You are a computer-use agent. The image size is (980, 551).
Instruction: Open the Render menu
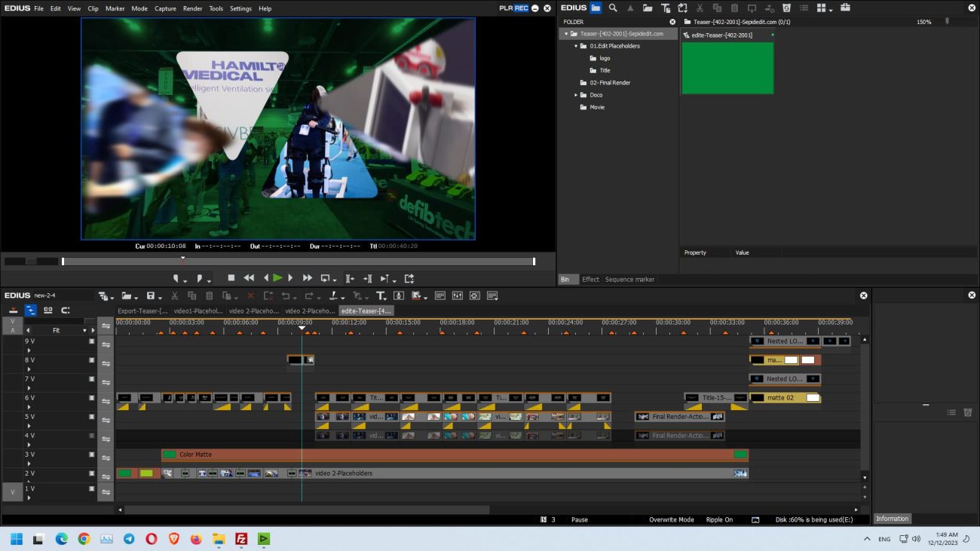[192, 8]
